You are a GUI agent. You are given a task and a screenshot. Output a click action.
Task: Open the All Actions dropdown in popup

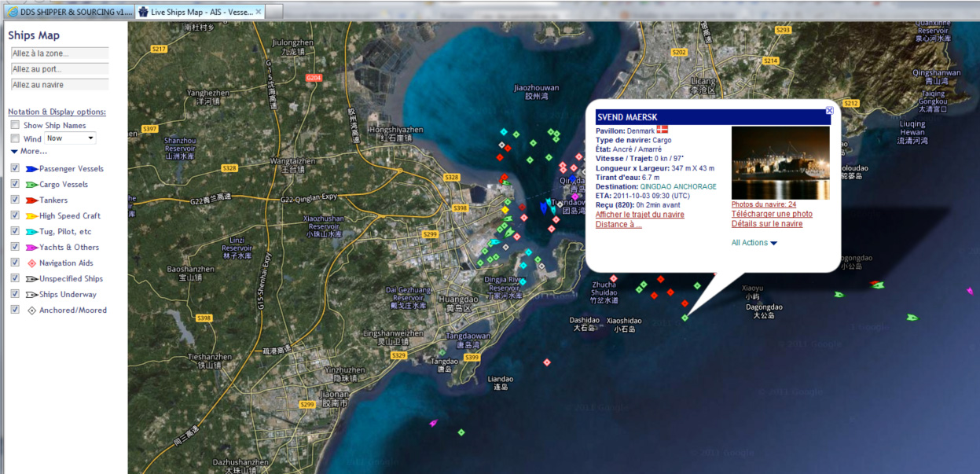754,243
